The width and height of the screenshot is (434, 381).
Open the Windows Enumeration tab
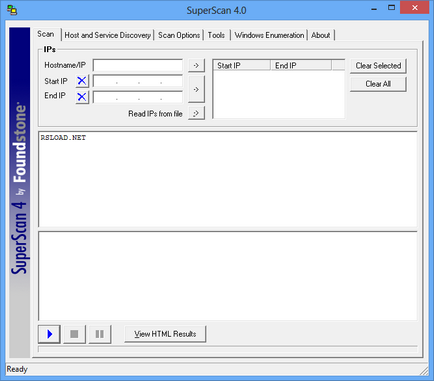pos(269,35)
